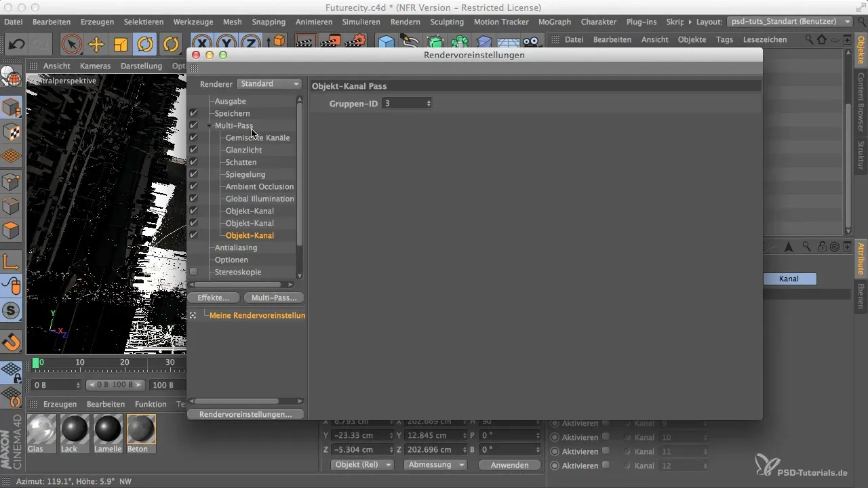The image size is (868, 488).
Task: Open the Layout psd-tuts_Standart dropdown
Action: coord(789,22)
